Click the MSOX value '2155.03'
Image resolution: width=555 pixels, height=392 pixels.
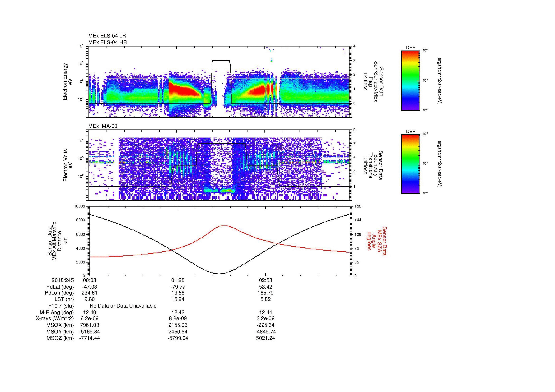(x=178, y=325)
